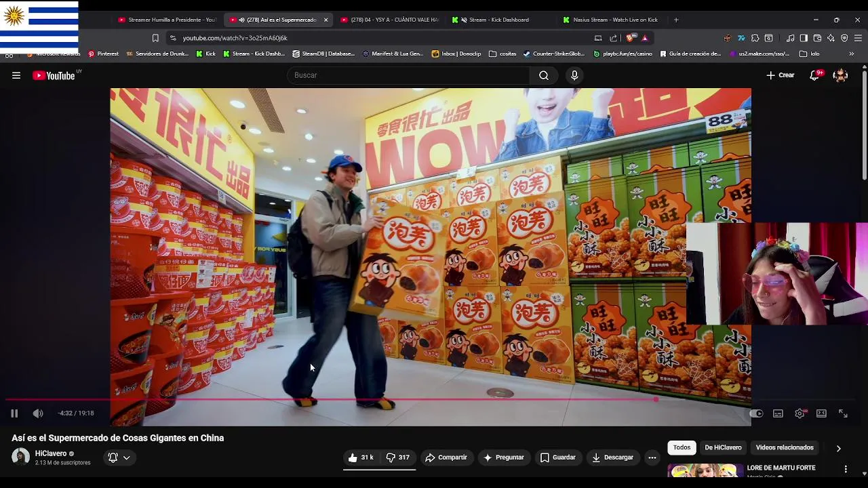Open the Kick bookmark

tap(205, 54)
